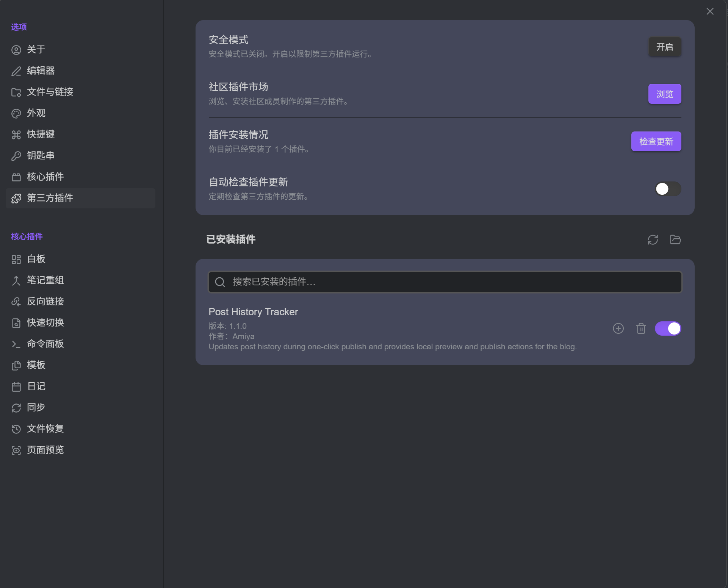Click the 版本: 1.1.0 text
Viewport: 728px width, 588px height.
coord(227,326)
